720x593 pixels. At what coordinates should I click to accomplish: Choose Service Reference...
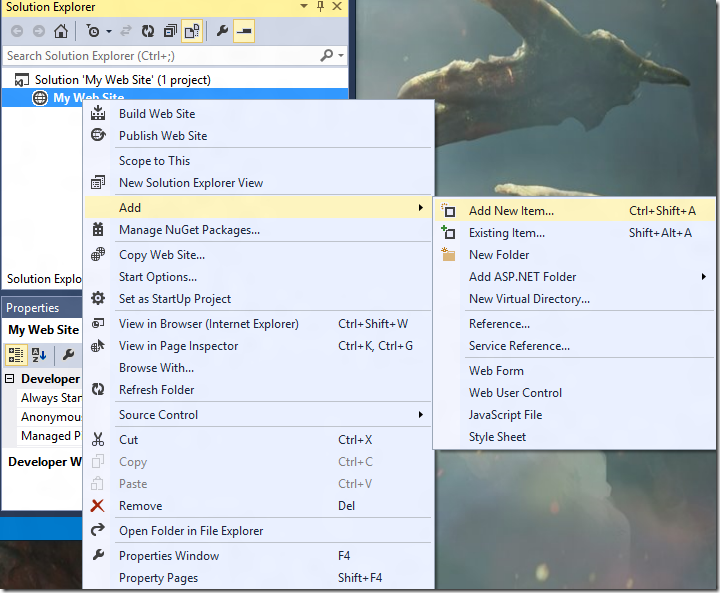point(574,346)
